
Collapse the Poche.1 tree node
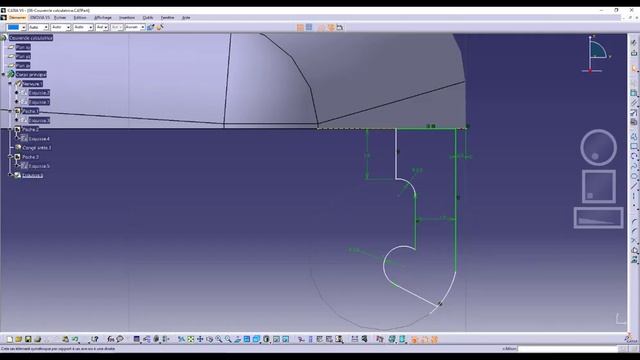pos(10,111)
